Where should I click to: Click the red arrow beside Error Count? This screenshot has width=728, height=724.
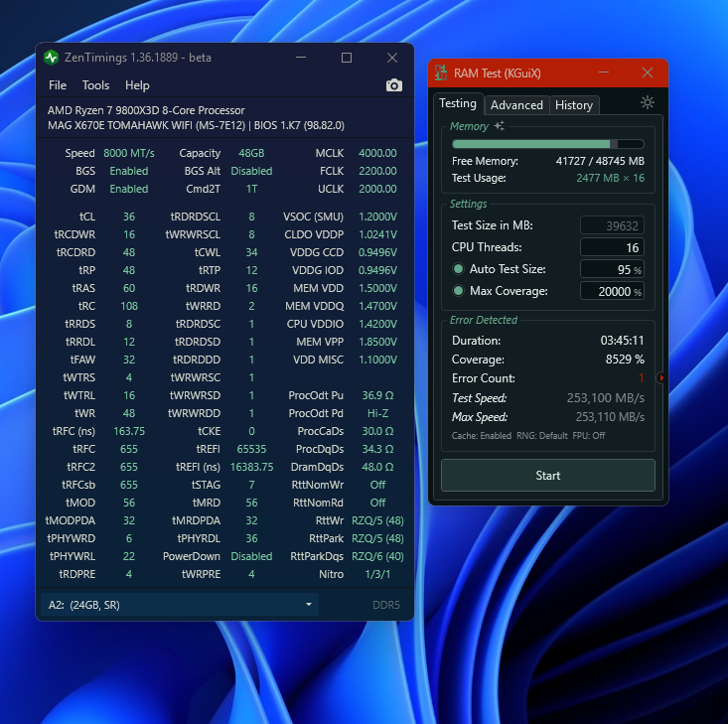pos(660,378)
